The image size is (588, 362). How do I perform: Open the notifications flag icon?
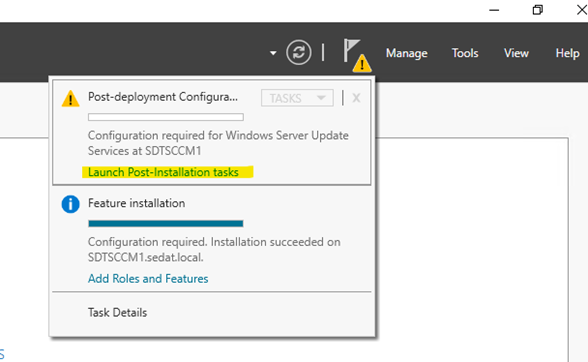351,50
